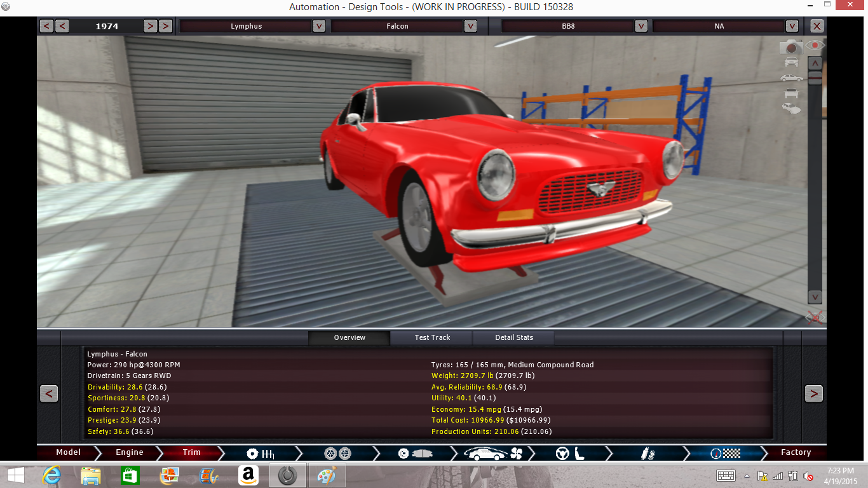
Task: Expand the Falcon model dropdown
Action: 470,26
